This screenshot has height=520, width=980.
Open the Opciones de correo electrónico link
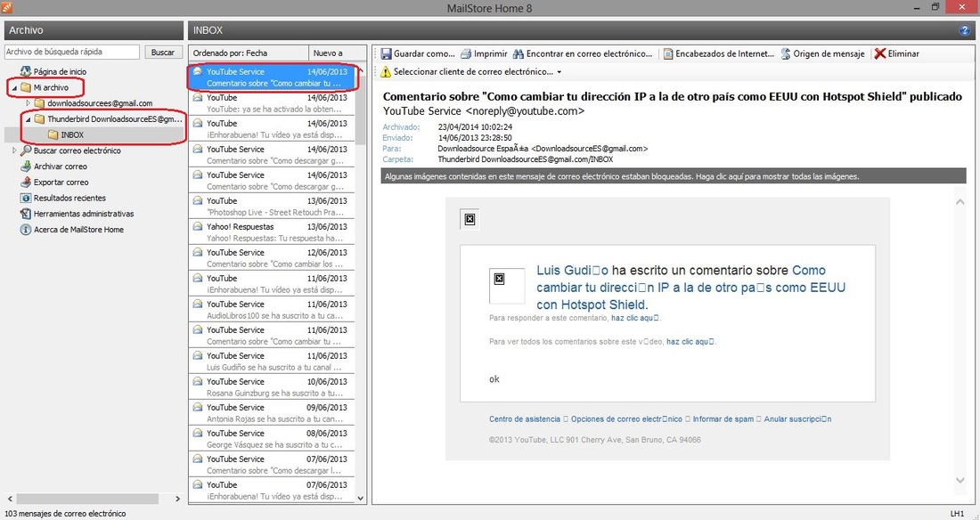[x=626, y=418]
